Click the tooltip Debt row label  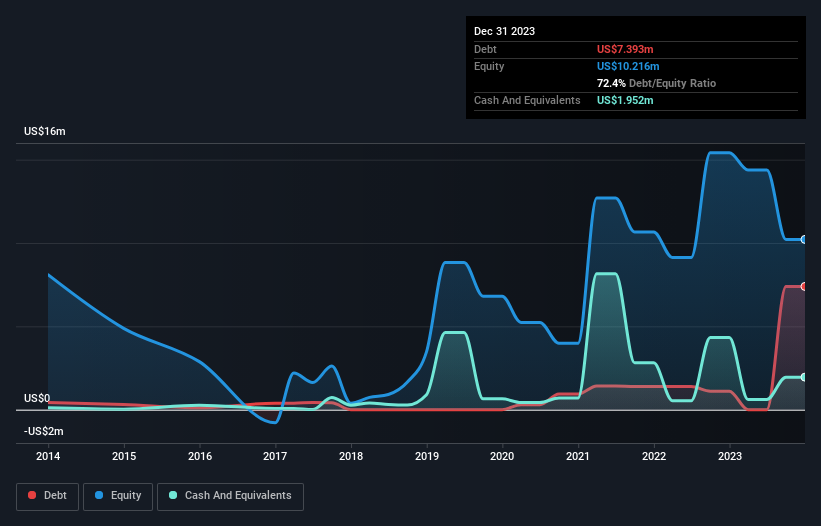tap(485, 49)
